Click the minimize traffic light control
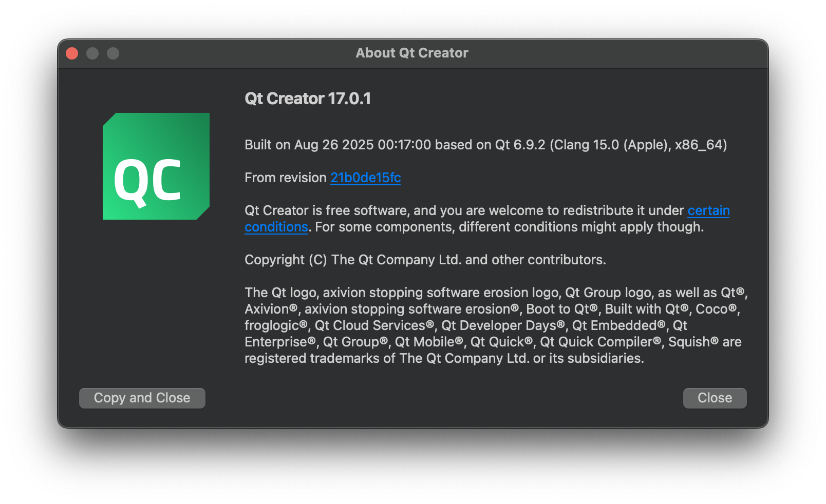 point(92,53)
